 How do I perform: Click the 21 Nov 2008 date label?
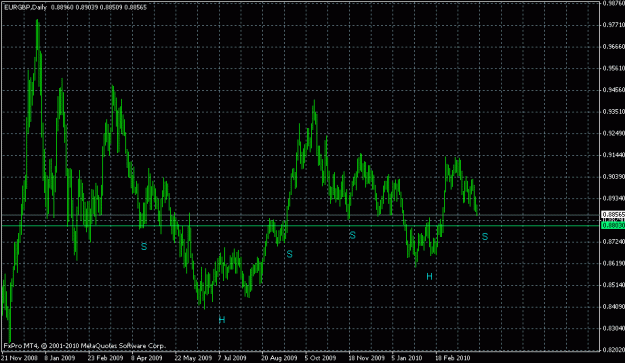[19, 358]
